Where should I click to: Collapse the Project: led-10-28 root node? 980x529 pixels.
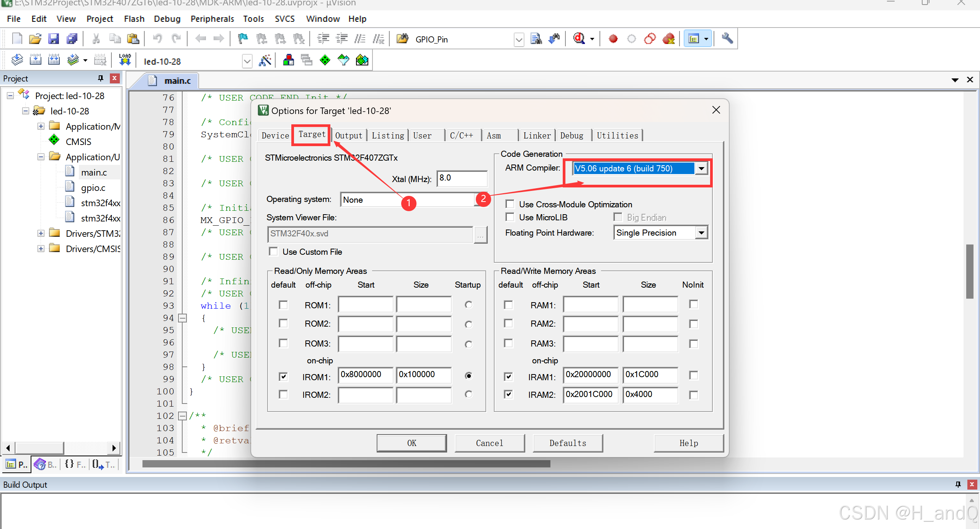(x=10, y=96)
